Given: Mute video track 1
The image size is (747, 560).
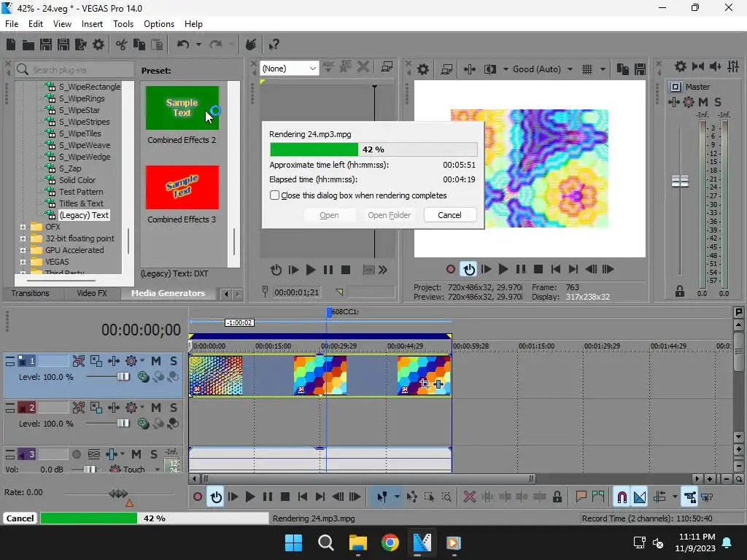Looking at the screenshot, I should (156, 361).
